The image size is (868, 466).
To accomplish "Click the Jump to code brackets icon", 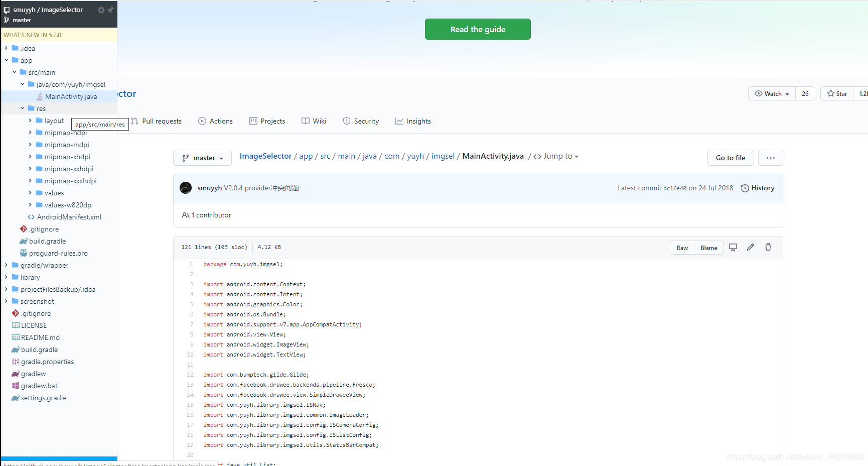I will 537,157.
